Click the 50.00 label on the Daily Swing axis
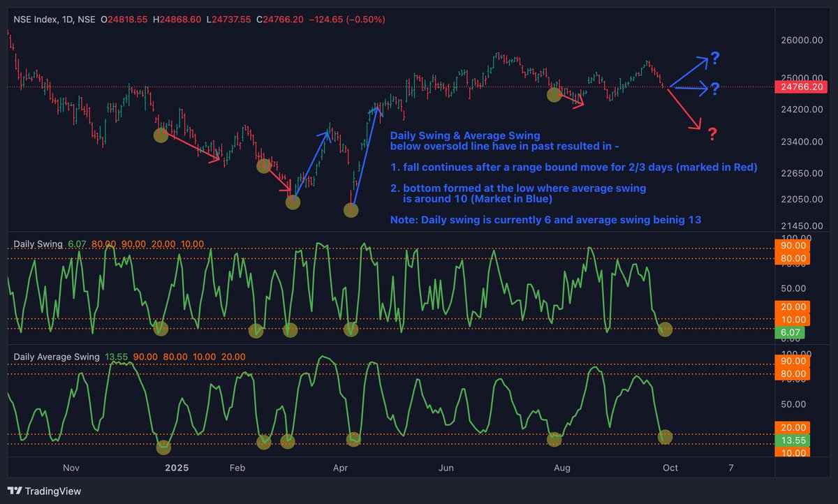The height and width of the screenshot is (504, 838). (x=793, y=288)
